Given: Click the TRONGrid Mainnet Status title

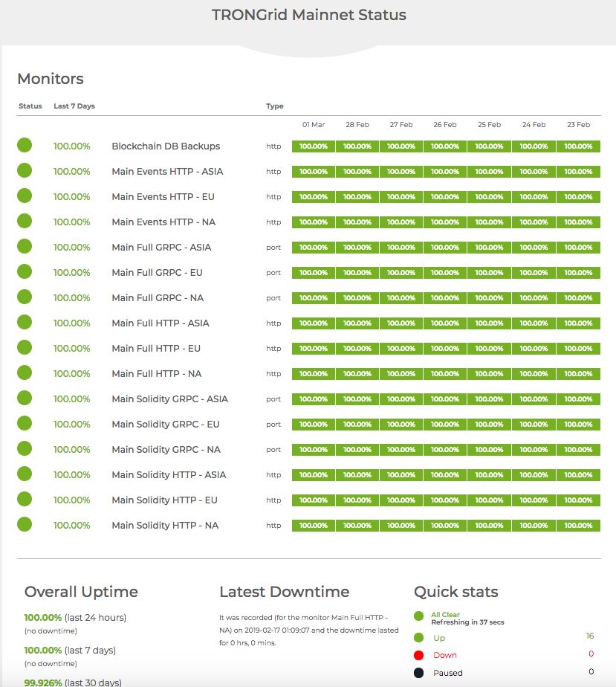Looking at the screenshot, I should (308, 15).
